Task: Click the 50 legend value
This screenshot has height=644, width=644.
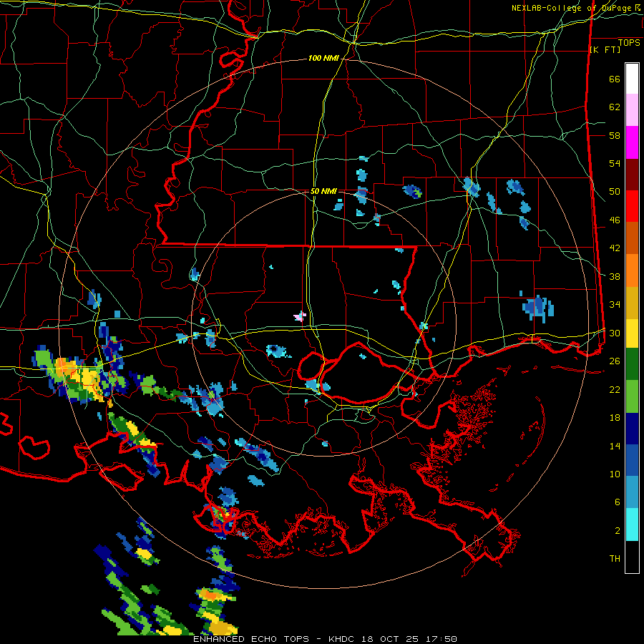Action: (615, 191)
